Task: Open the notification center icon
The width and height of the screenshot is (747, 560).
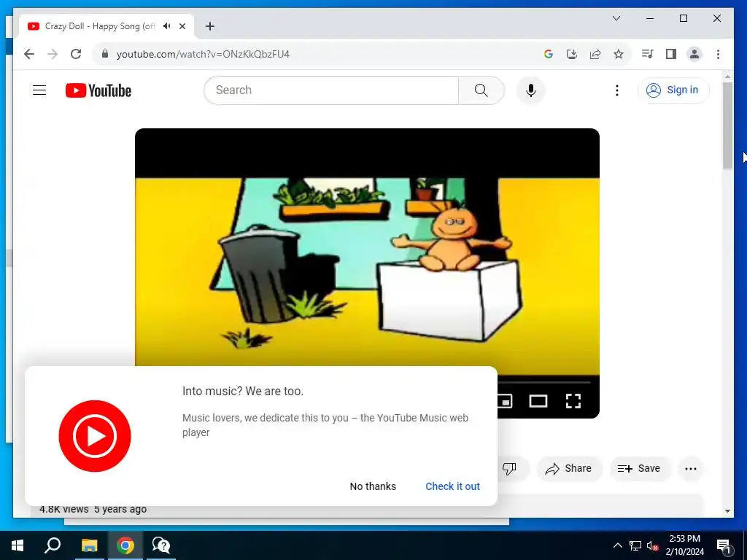Action: pyautogui.click(x=724, y=545)
